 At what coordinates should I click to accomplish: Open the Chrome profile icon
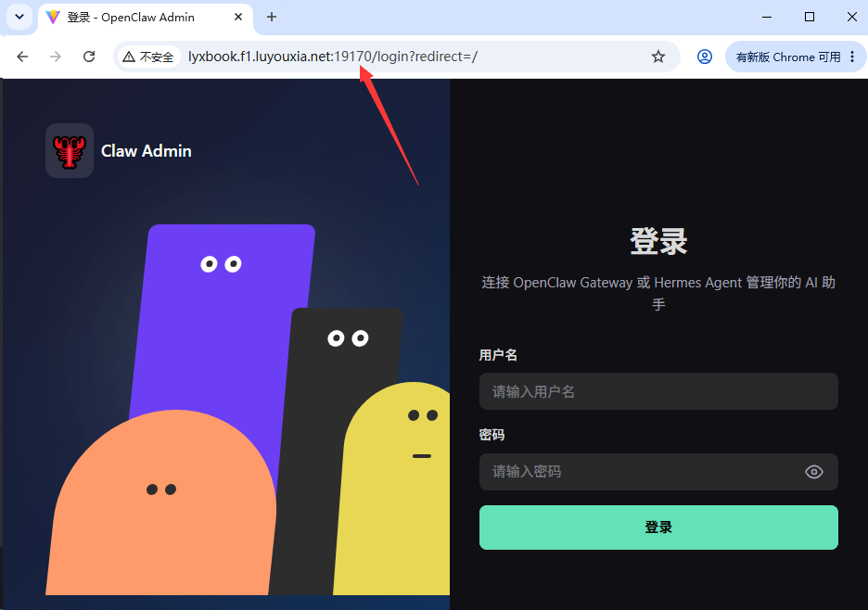[x=705, y=57]
